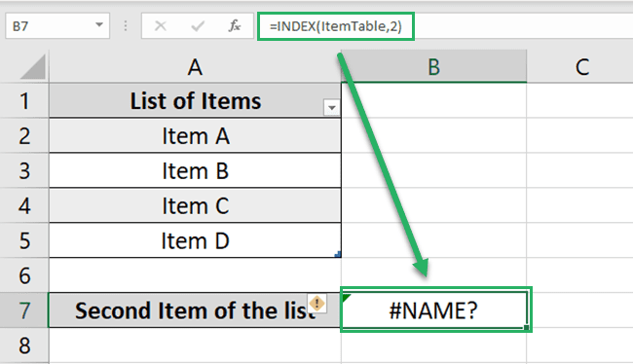Click the Insert Function fx icon
This screenshot has width=633, height=364.
[x=234, y=26]
